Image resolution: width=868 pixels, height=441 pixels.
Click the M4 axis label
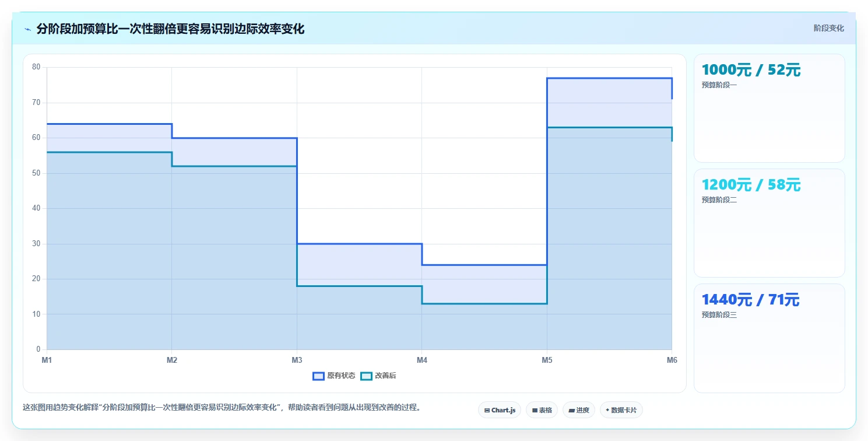coord(422,360)
